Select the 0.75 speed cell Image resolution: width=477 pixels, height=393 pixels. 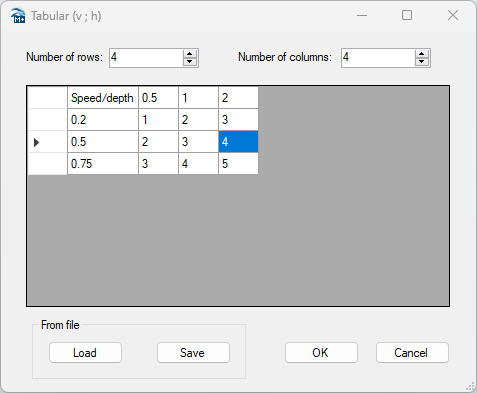point(103,164)
